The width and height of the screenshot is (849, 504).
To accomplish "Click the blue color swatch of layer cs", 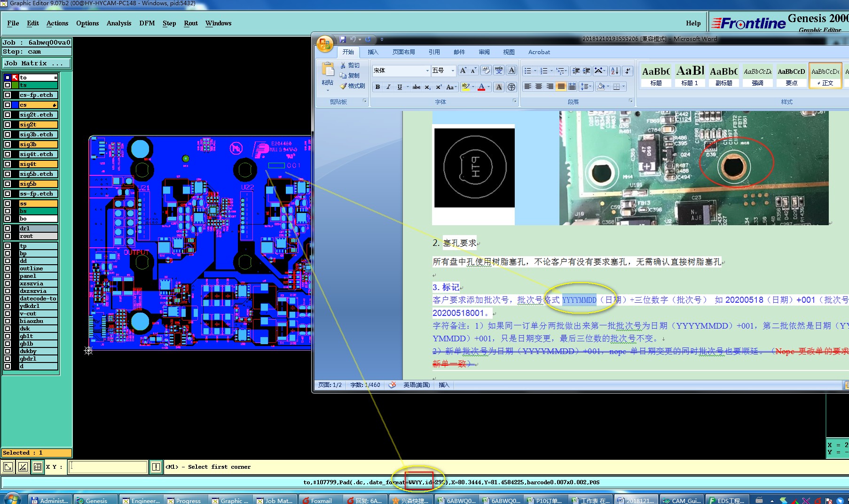I will pos(16,105).
